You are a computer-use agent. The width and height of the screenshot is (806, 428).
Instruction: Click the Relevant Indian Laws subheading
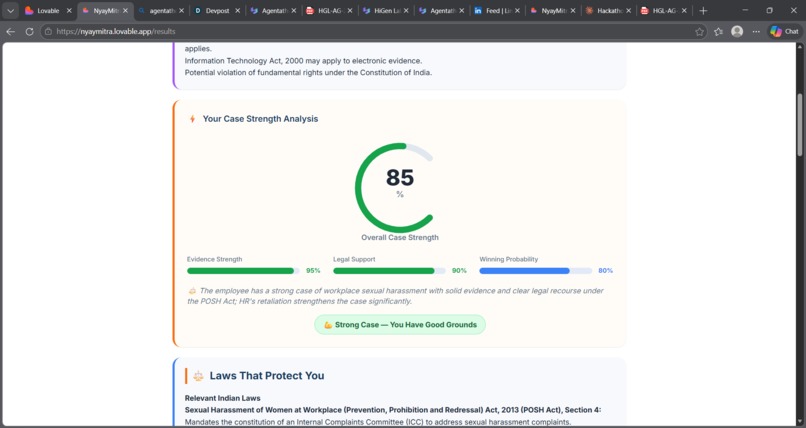tap(223, 398)
